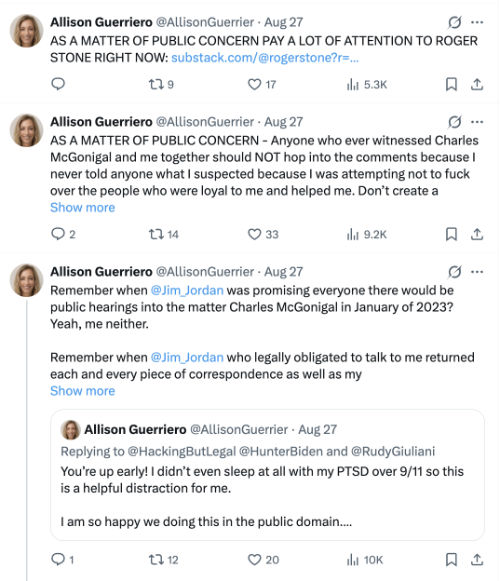Repost the tweet with 14 reposts

click(163, 234)
